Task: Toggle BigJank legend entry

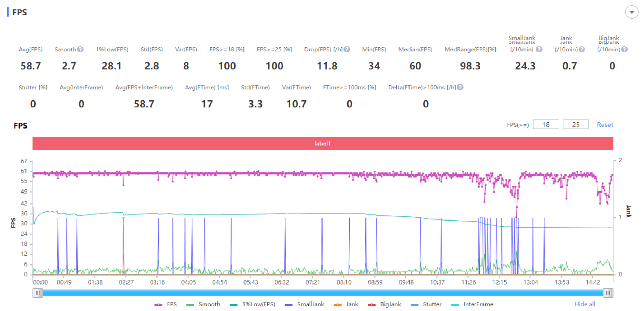Action: pyautogui.click(x=385, y=304)
